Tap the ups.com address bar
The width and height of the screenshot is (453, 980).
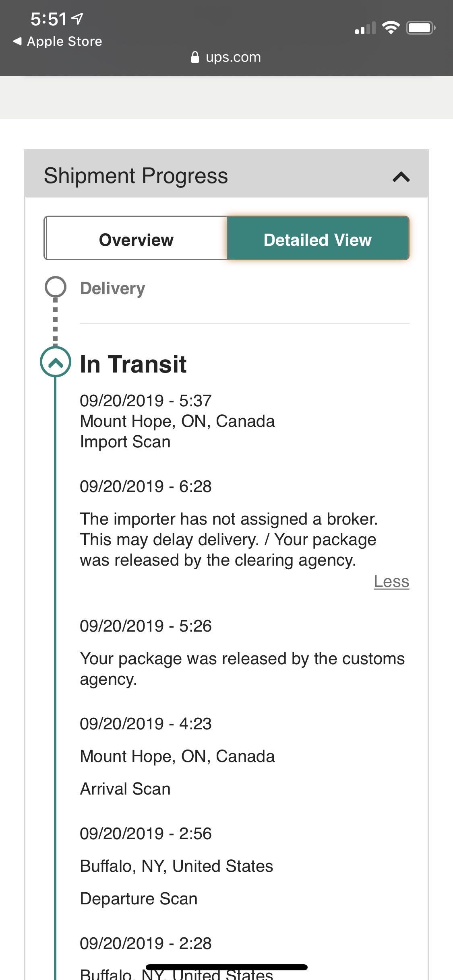(226, 57)
